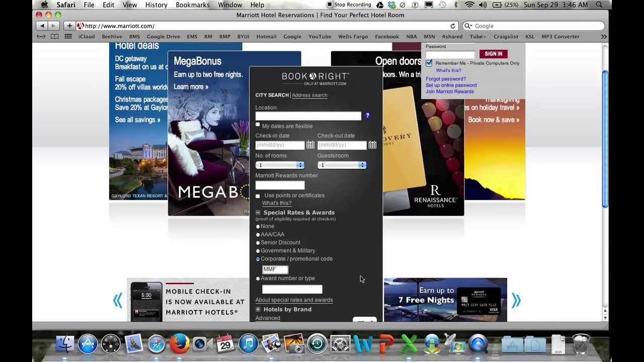The height and width of the screenshot is (362, 644).
Task: Choose Government & Military rate
Action: 258,251
